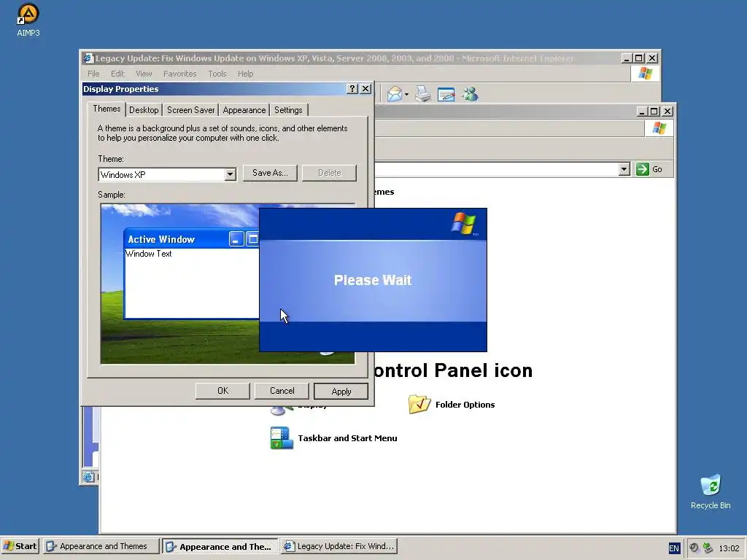This screenshot has width=747, height=560.
Task: Click the green Go arrow icon
Action: (x=642, y=169)
